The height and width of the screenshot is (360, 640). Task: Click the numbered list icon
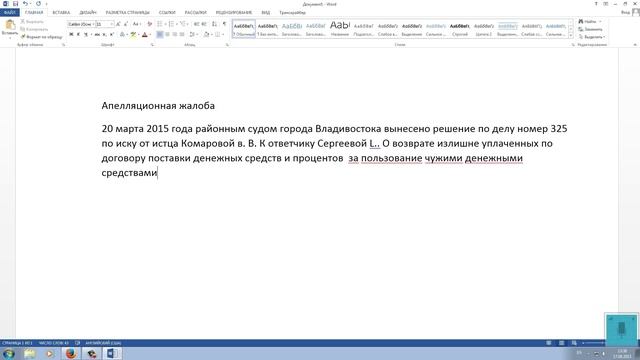pos(171,24)
